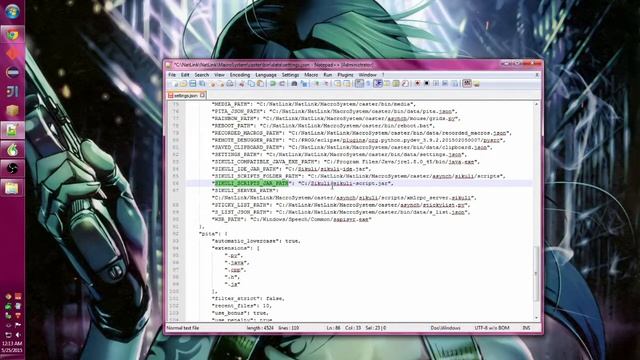This screenshot has width=640, height=360.
Task: Open the Macro menu
Action: 311,75
